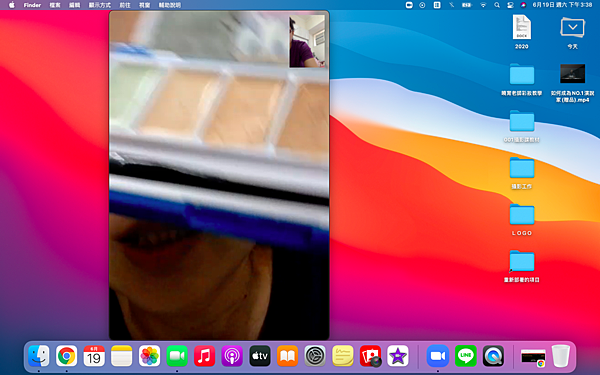Open the 輔助說明 menu

pos(170,5)
